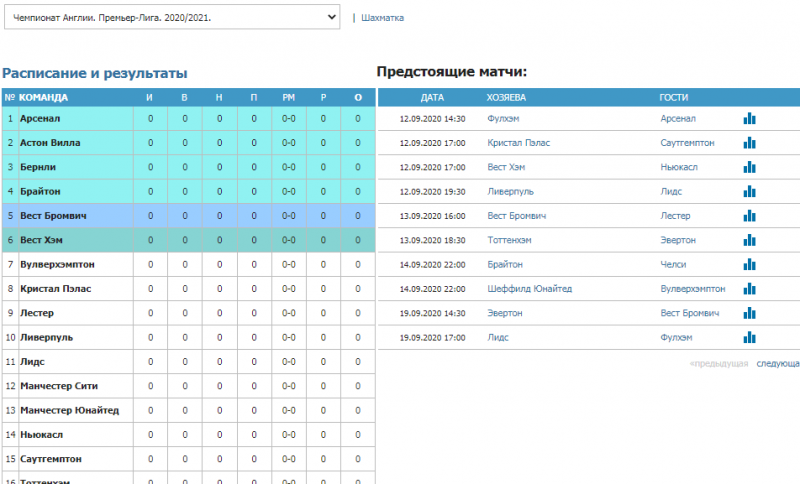
Task: Open stats icon for Вест Хэм vs Ньюкасл
Action: (749, 167)
